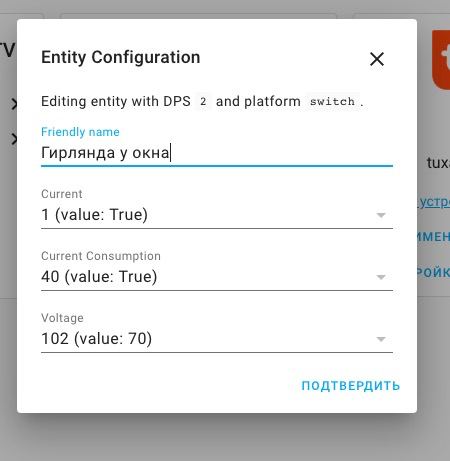Click the switch platform code chip

(x=332, y=101)
